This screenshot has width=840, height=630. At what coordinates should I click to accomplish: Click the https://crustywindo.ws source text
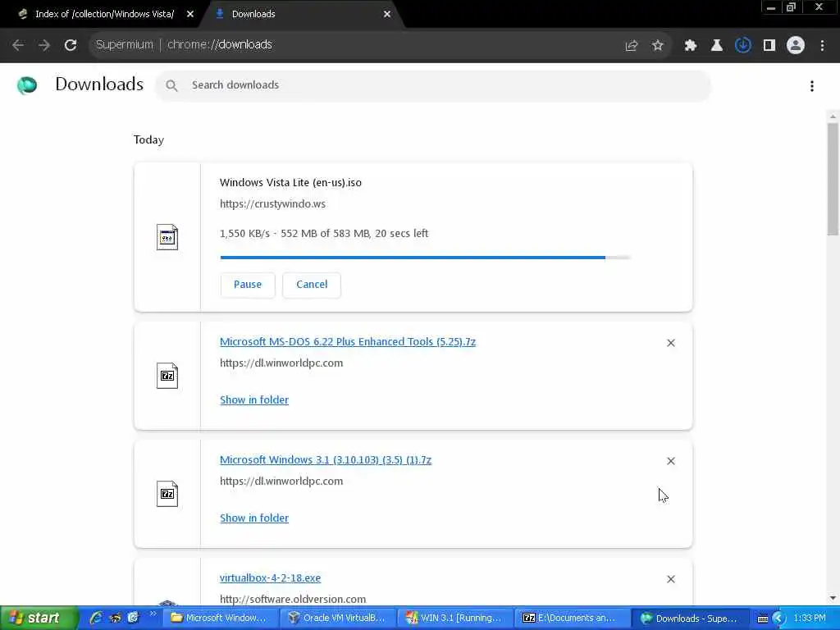tap(272, 204)
